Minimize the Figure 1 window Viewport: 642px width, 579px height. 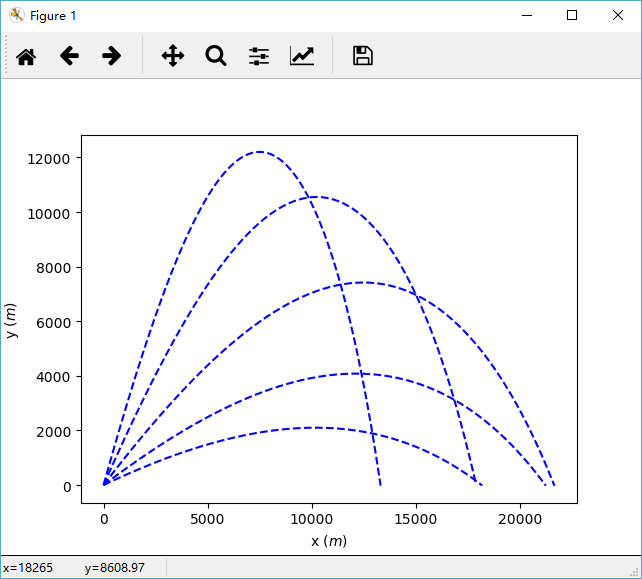click(x=526, y=15)
